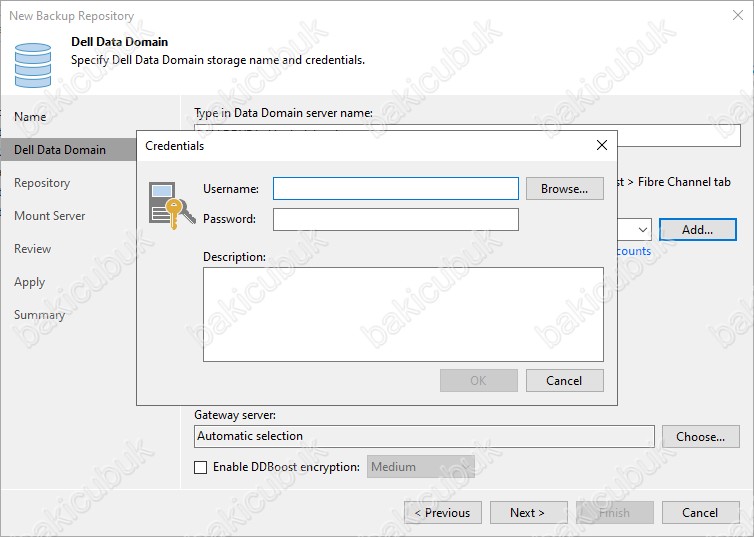Click the 'Credentials' dialog title
Image resolution: width=754 pixels, height=537 pixels.
[175, 146]
